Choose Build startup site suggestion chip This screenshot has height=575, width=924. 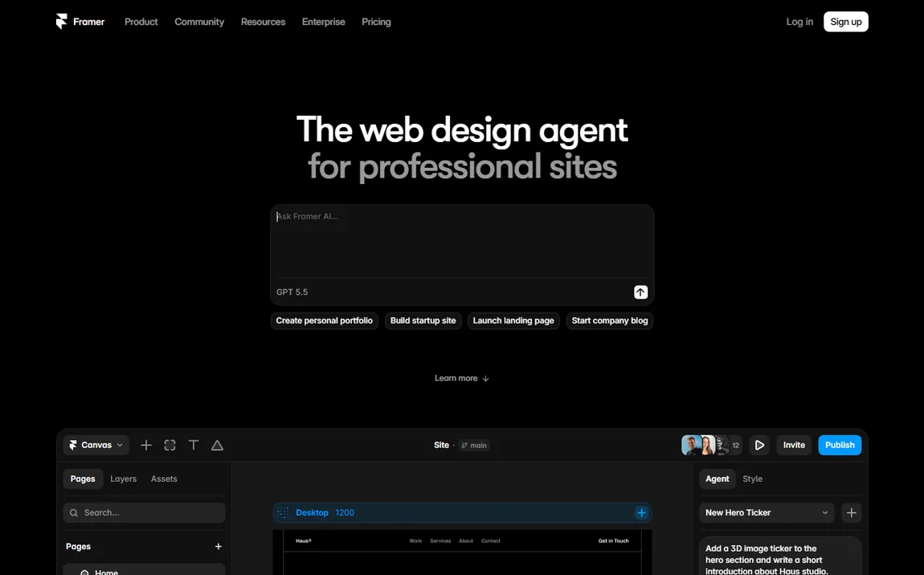tap(423, 320)
